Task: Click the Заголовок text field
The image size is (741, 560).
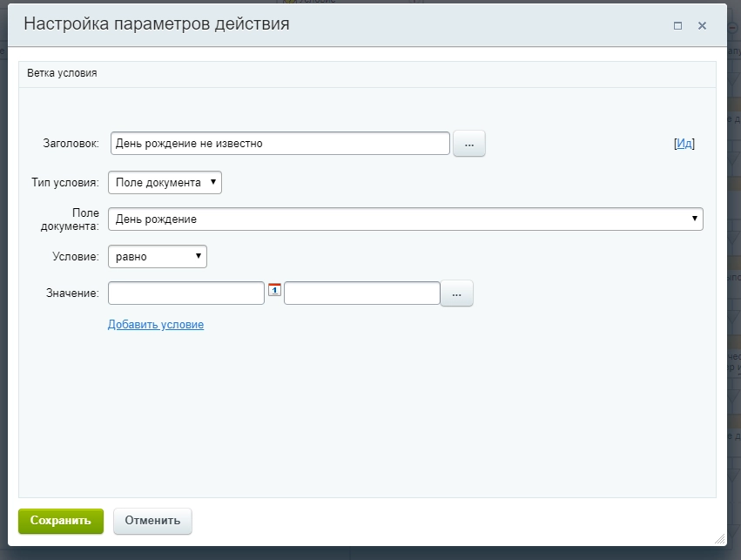Action: [x=280, y=143]
